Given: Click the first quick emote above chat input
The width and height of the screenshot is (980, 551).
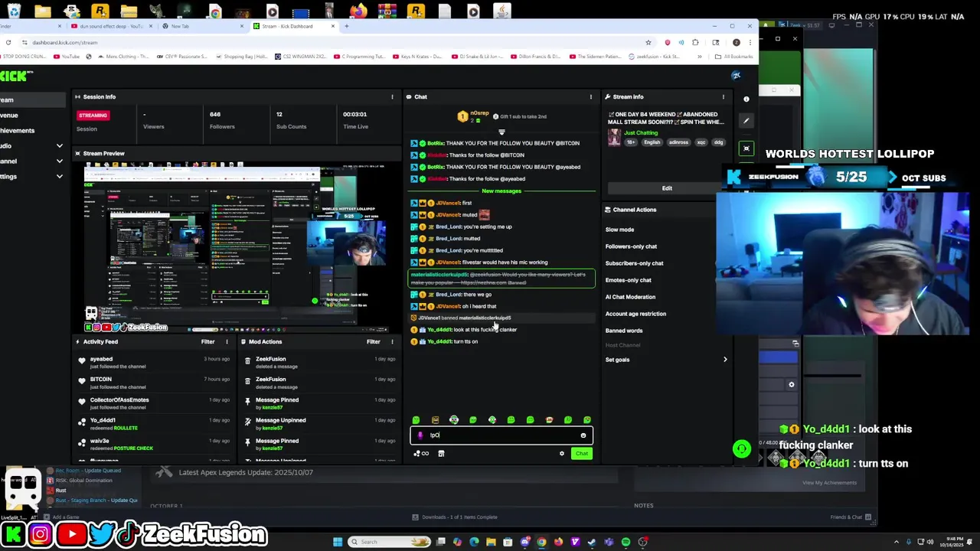Looking at the screenshot, I should 416,419.
